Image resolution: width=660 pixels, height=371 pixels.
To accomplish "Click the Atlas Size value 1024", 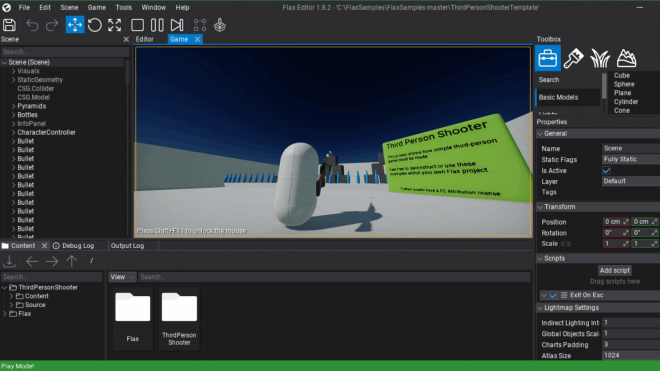I will click(631, 355).
